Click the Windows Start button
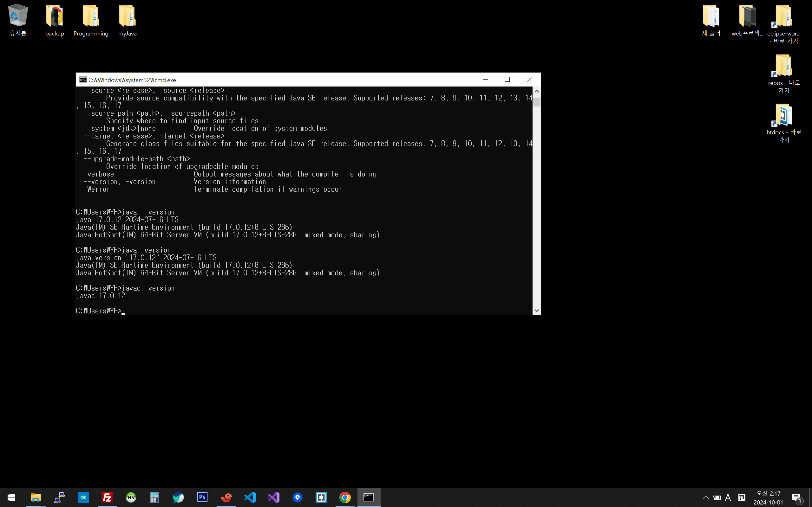The width and height of the screenshot is (812, 507). click(x=11, y=497)
